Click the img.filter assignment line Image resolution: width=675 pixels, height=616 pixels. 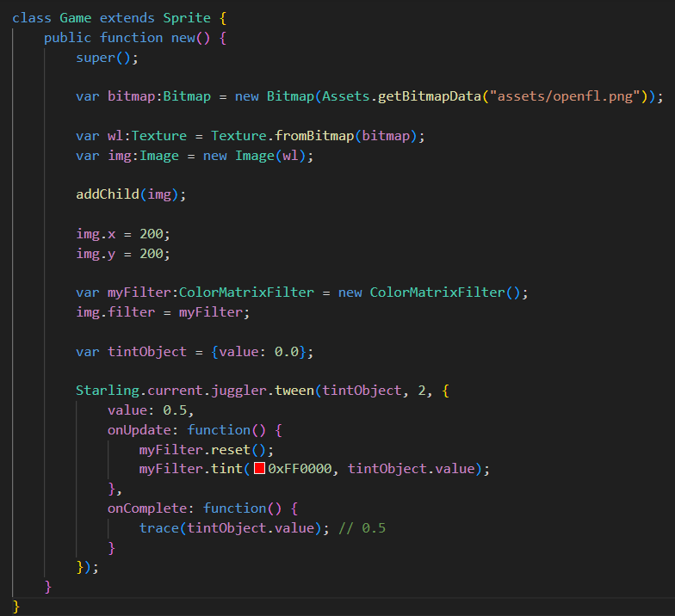163,312
